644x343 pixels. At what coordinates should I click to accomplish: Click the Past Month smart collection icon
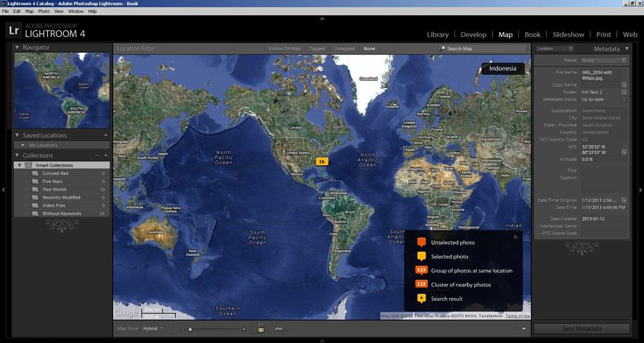(x=36, y=189)
